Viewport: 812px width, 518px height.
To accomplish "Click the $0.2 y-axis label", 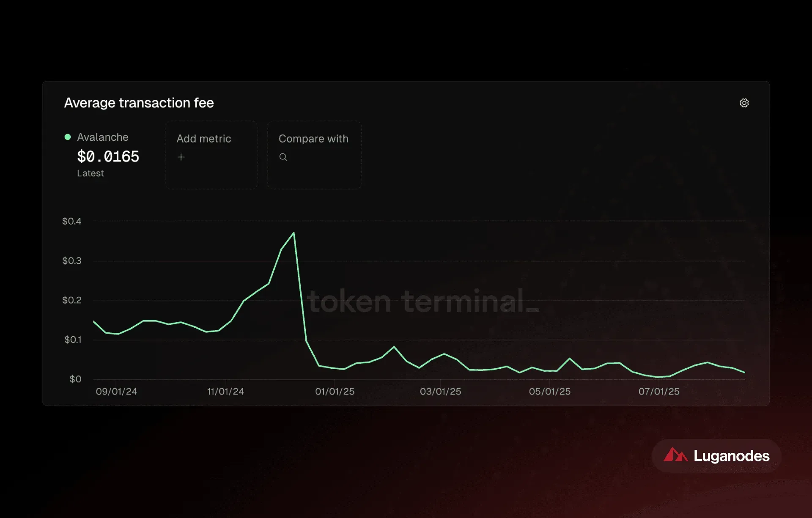I will [x=71, y=300].
